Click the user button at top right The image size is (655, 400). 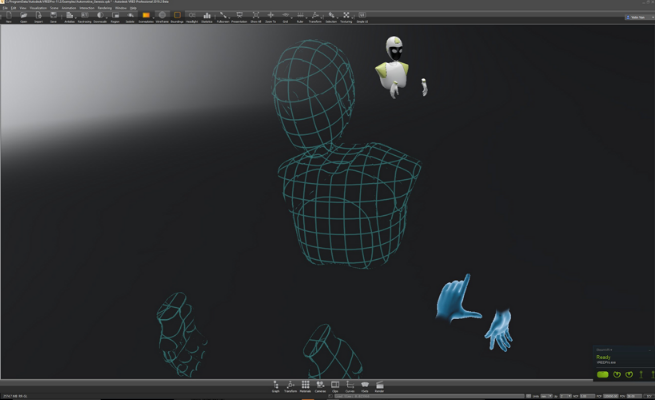point(639,18)
